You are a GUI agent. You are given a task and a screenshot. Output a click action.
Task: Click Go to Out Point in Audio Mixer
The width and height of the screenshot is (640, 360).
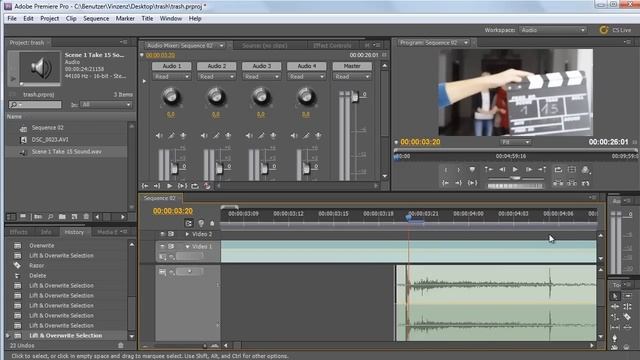coord(157,186)
